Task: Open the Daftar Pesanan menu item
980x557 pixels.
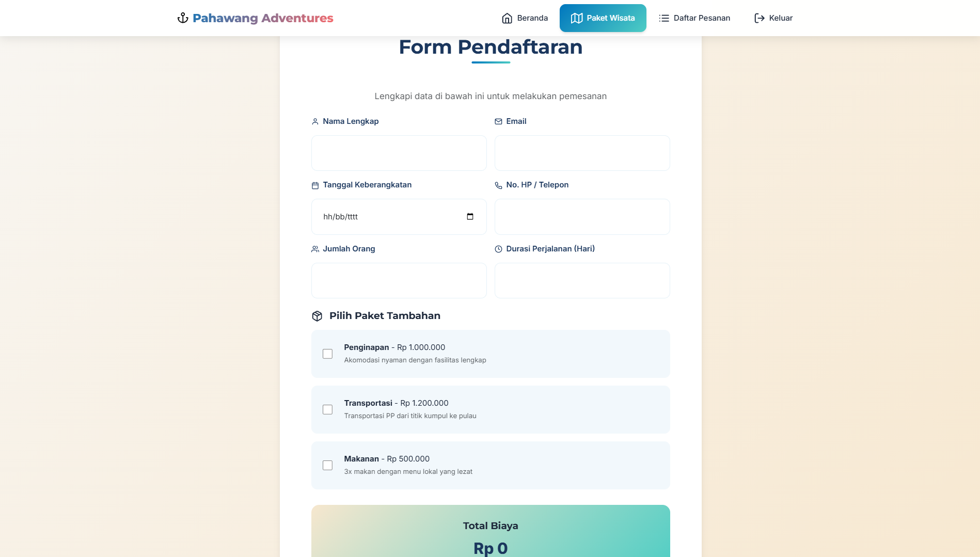Action: (x=694, y=18)
